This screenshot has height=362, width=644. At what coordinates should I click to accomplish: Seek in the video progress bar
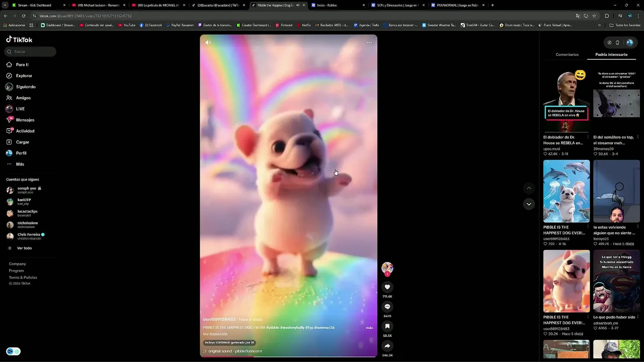(288, 356)
